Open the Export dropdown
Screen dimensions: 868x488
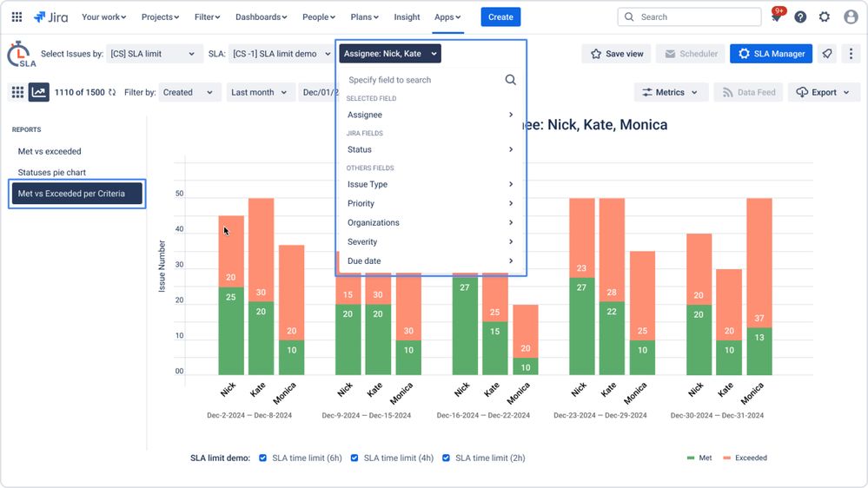coord(824,92)
